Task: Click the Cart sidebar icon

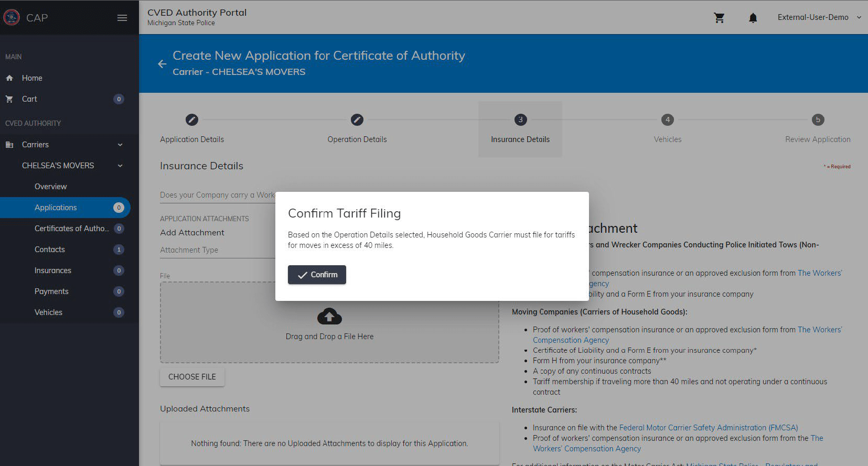Action: coord(9,99)
